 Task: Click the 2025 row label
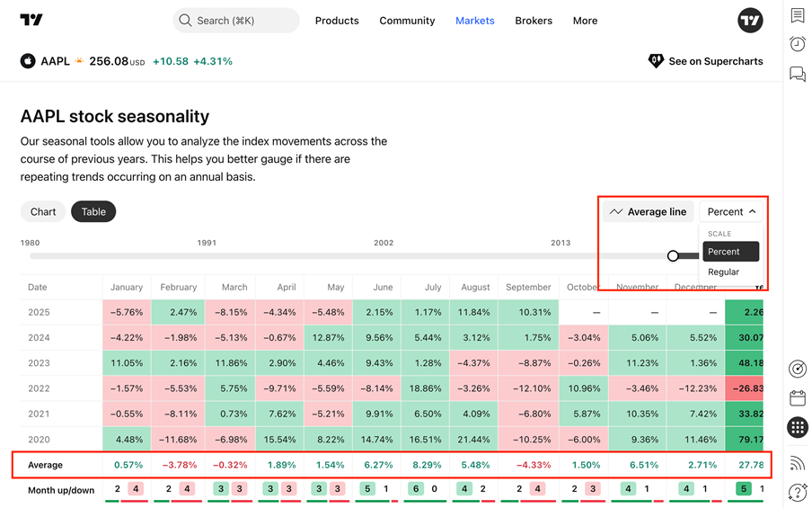(39, 312)
